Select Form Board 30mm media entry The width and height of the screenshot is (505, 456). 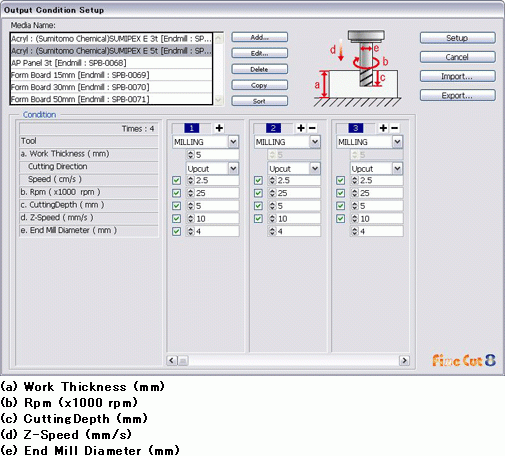point(111,87)
